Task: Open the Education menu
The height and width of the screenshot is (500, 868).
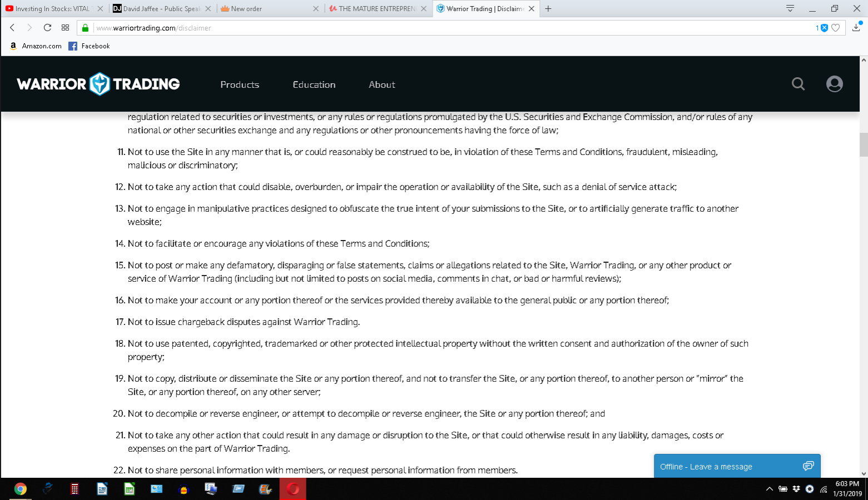Action: coord(314,84)
